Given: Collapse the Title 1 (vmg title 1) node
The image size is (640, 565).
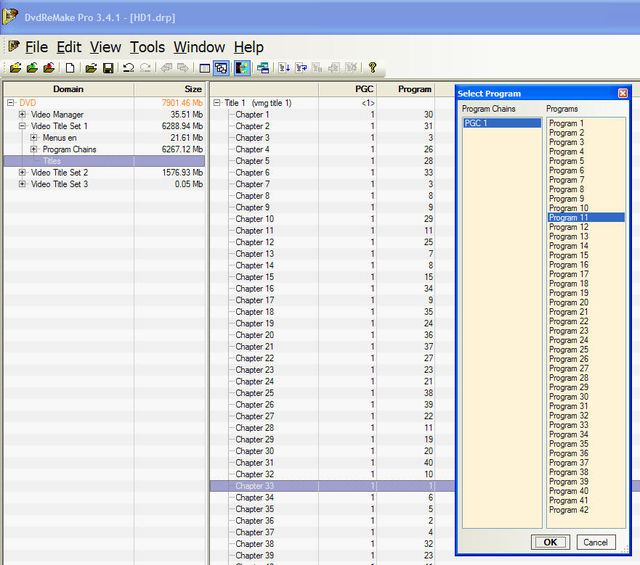Looking at the screenshot, I should (217, 103).
